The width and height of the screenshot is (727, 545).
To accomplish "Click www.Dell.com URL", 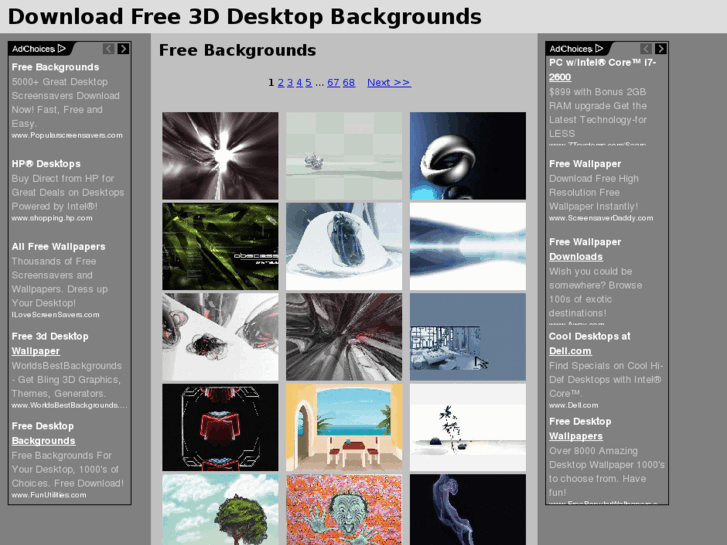I will click(574, 405).
